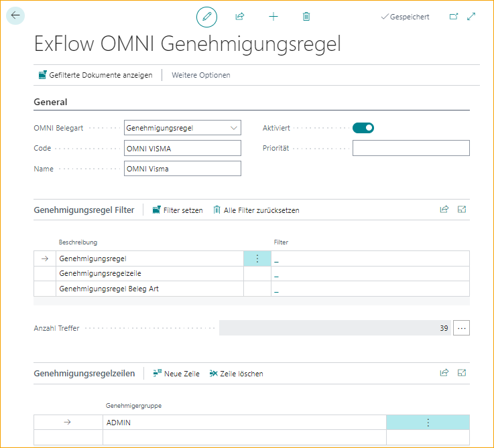
Task: Click Alle Filter zurücksetzen
Action: point(256,210)
